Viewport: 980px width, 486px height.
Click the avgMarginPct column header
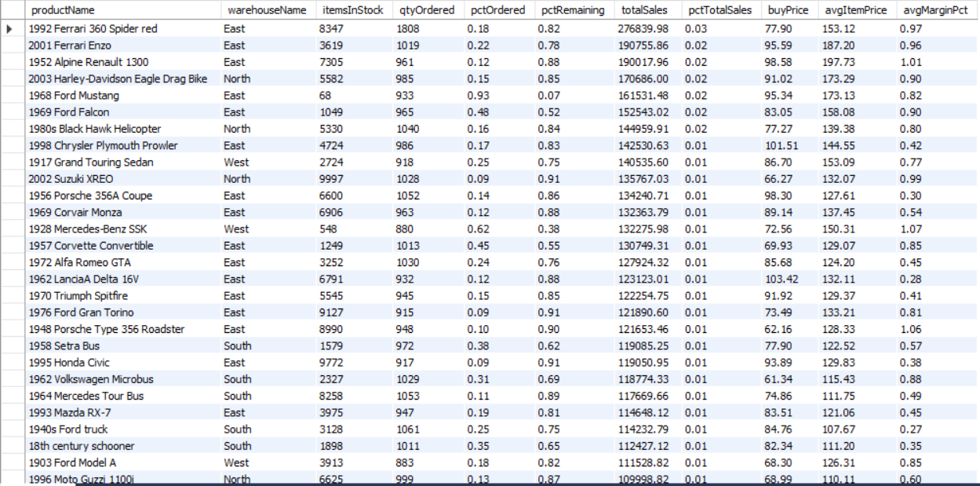pyautogui.click(x=936, y=10)
